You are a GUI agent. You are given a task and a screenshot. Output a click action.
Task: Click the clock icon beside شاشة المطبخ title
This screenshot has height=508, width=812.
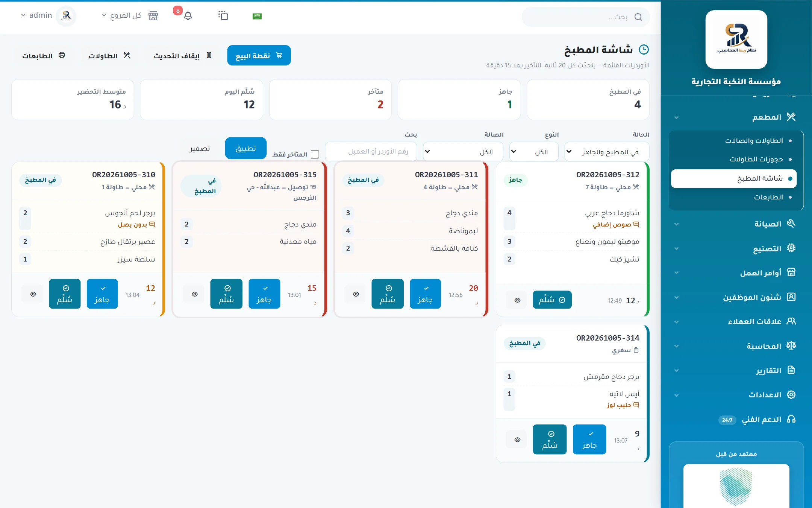click(x=644, y=50)
